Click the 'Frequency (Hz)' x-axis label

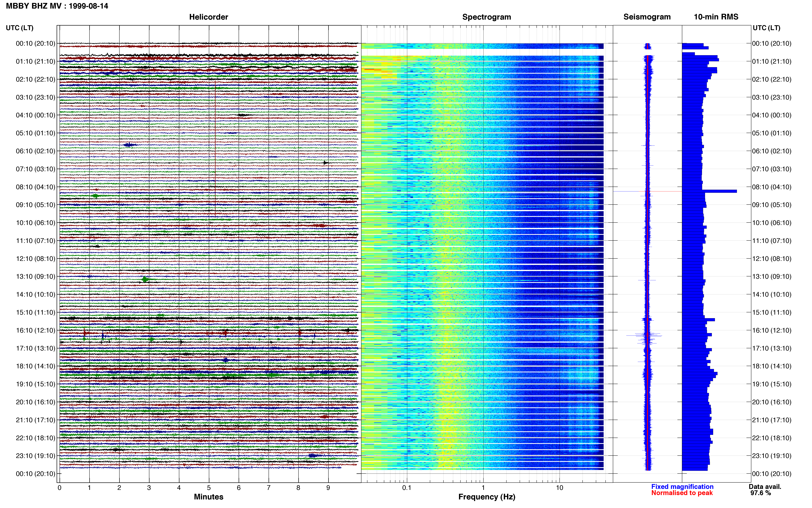click(x=487, y=497)
